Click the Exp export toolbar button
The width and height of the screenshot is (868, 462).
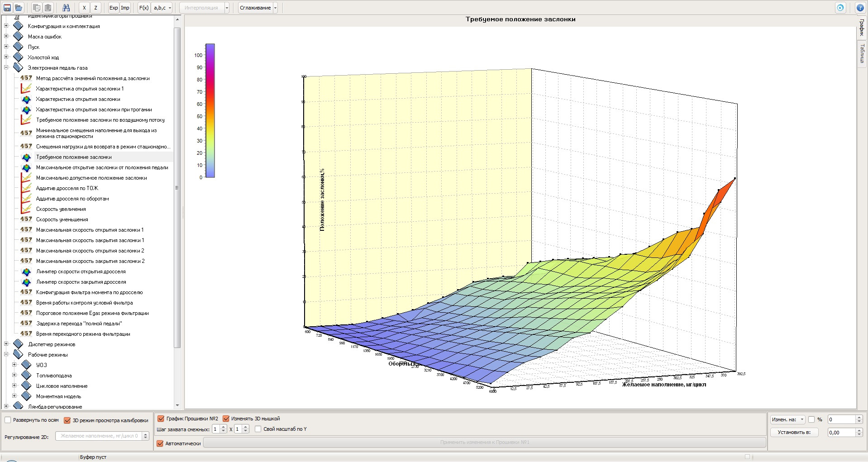(x=114, y=8)
